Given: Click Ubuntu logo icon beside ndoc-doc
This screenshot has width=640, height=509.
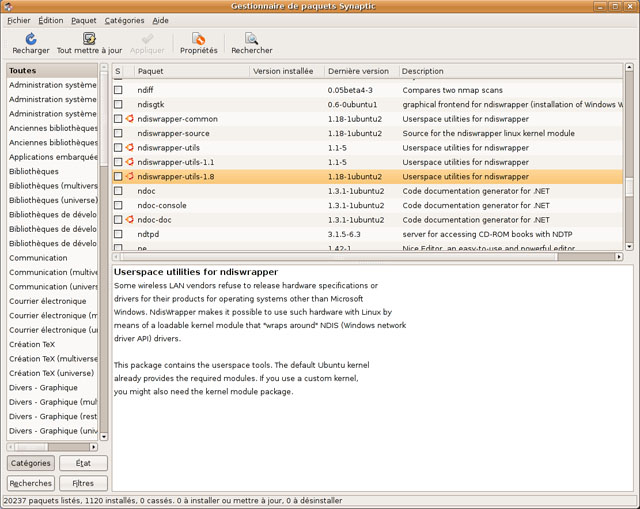Looking at the screenshot, I should 129,220.
